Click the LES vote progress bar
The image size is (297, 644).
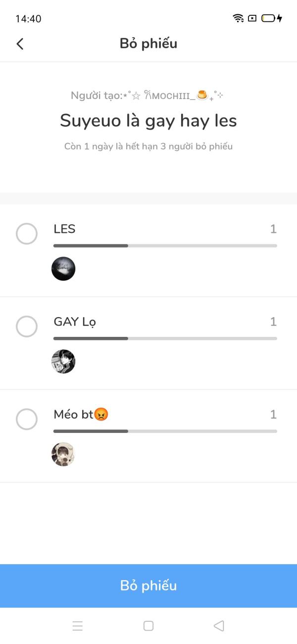(x=165, y=246)
